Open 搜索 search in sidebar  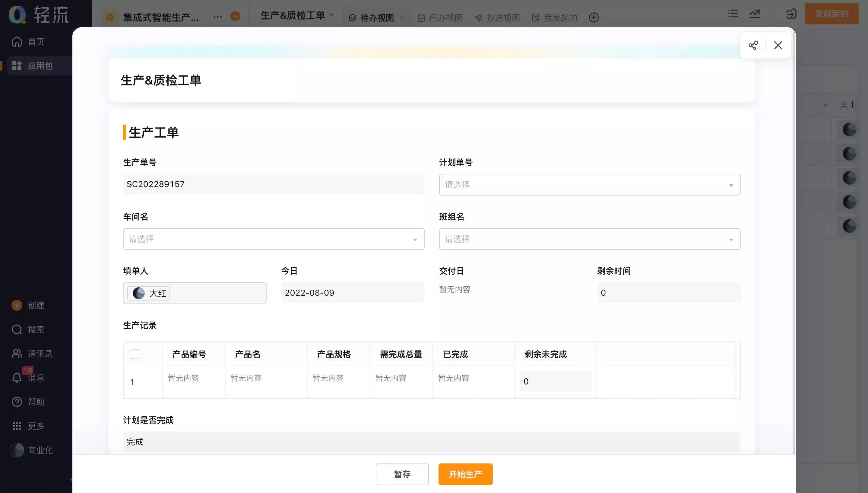(17, 329)
